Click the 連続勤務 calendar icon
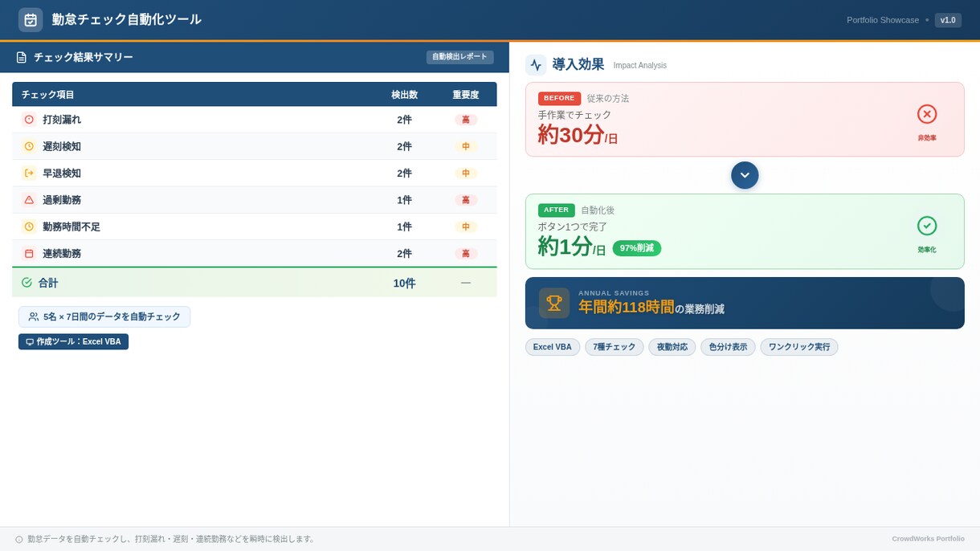Image resolution: width=980 pixels, height=551 pixels. pyautogui.click(x=29, y=254)
